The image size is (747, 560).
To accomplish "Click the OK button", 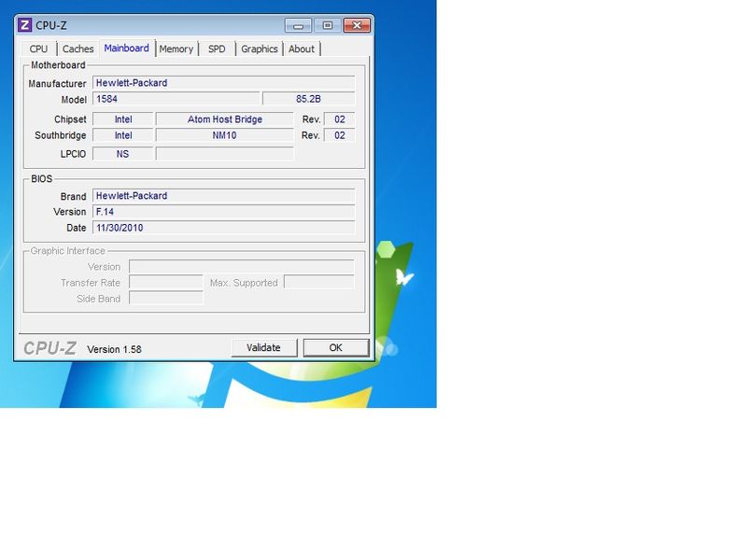I will tap(336, 347).
